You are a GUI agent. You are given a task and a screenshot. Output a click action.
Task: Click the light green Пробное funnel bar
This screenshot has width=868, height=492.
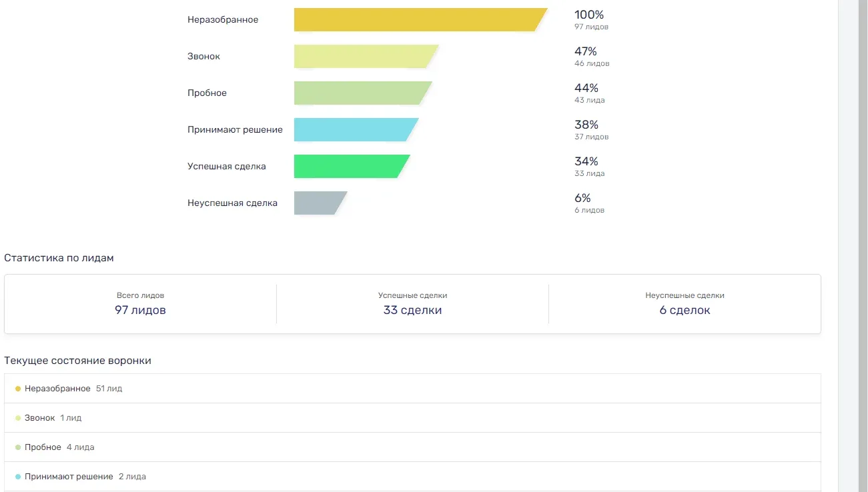(x=363, y=93)
